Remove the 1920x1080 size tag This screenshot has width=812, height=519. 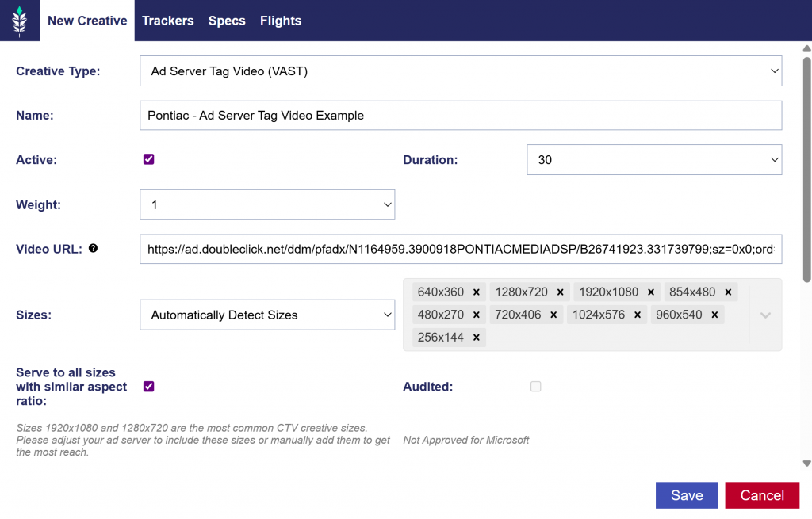tap(651, 292)
